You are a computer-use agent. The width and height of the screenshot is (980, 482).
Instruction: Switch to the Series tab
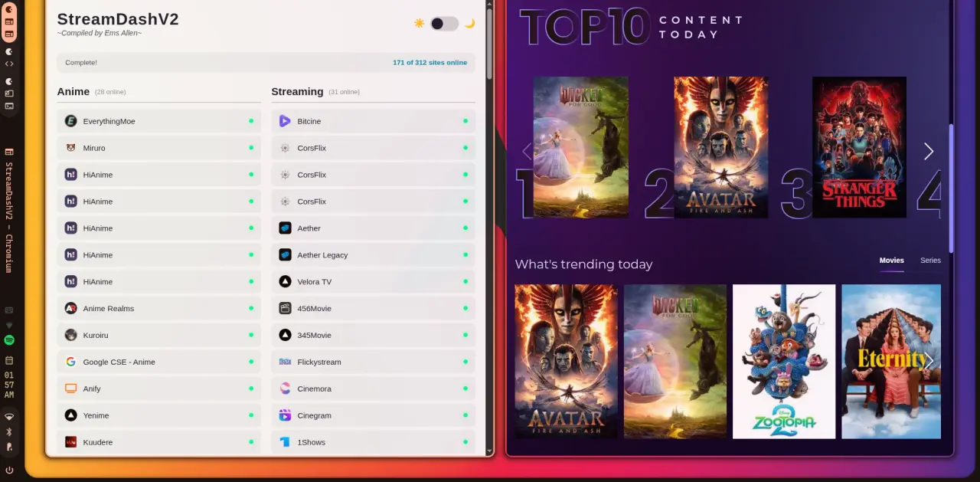pos(930,261)
